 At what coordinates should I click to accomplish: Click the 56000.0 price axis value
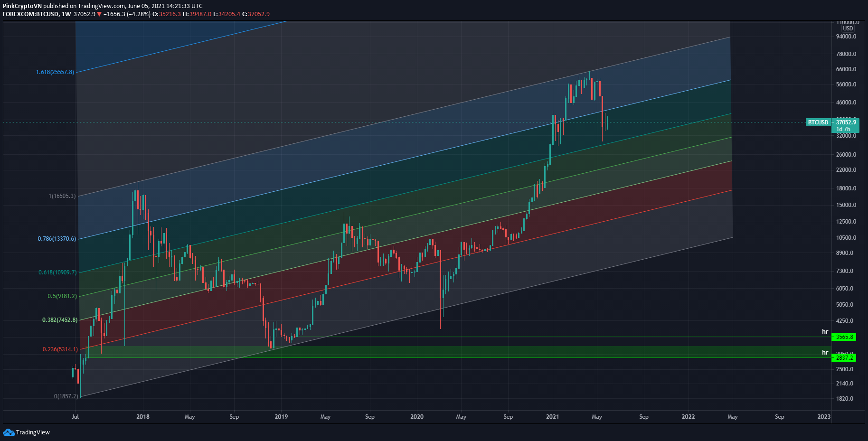[x=846, y=84]
